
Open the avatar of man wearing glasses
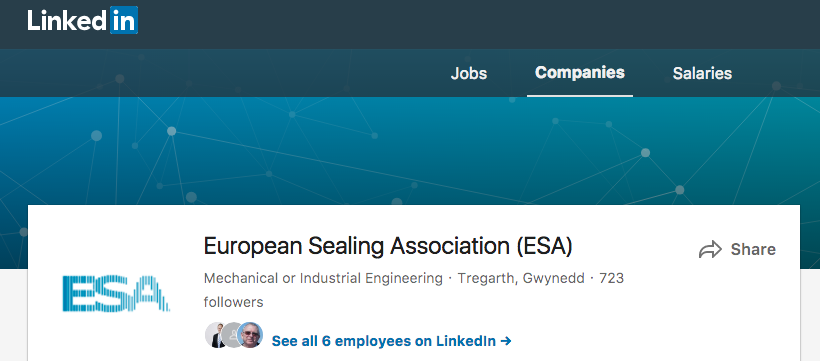coord(249,335)
